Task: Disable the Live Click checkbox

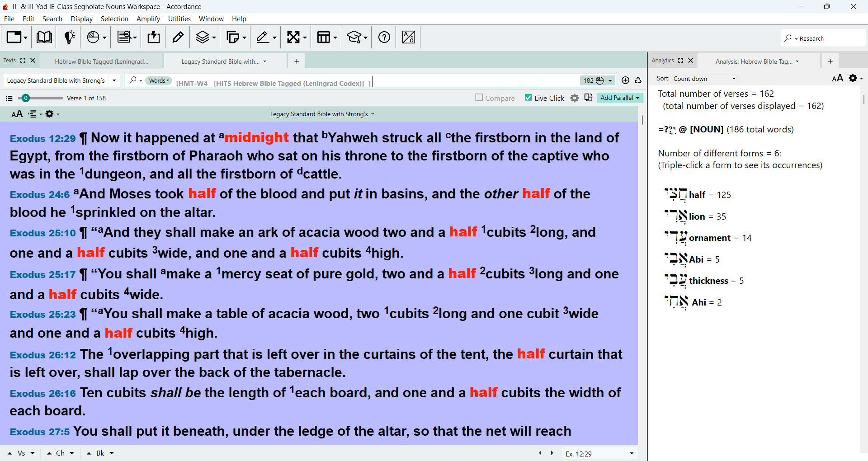Action: coord(528,98)
